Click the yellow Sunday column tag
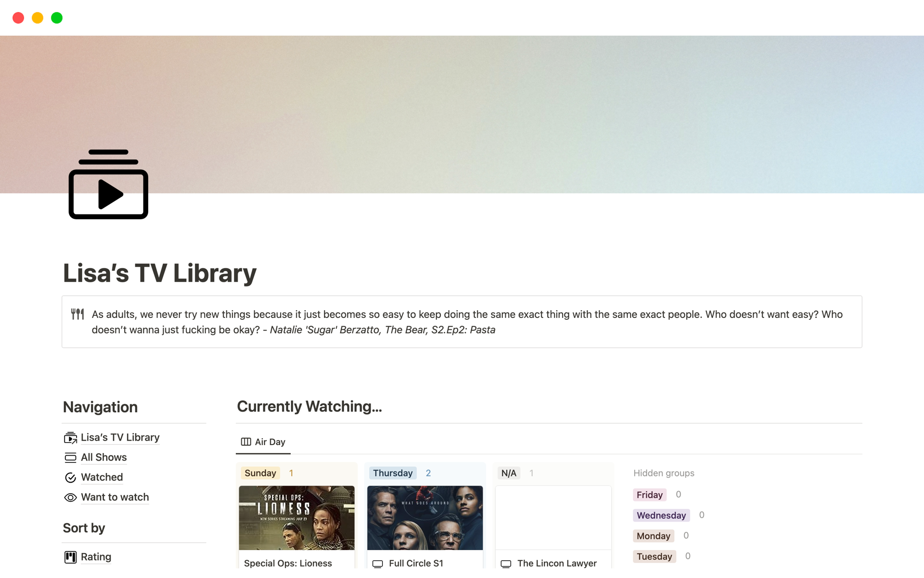 (260, 473)
